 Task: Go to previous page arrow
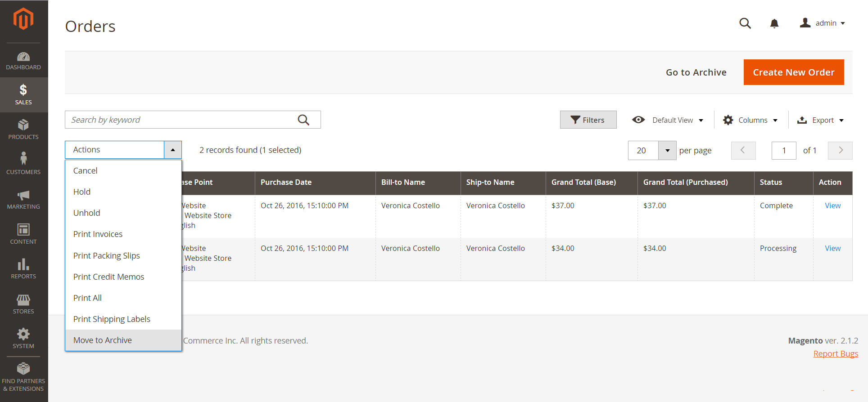tap(743, 151)
